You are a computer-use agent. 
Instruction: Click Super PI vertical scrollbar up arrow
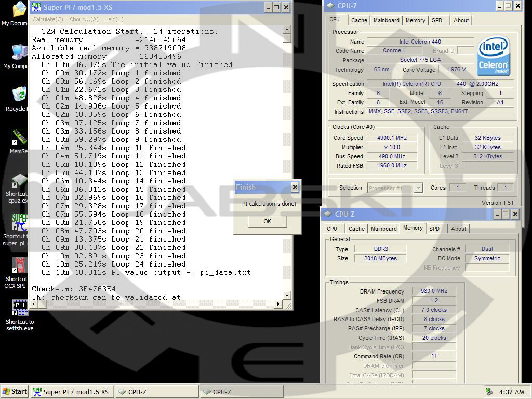(287, 30)
